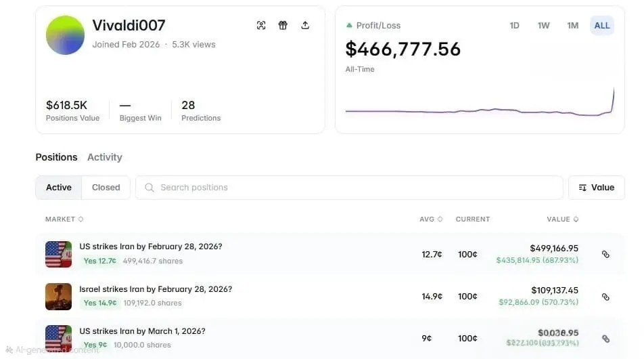Sort by AVG column header
This screenshot has width=644, height=359.
click(431, 219)
